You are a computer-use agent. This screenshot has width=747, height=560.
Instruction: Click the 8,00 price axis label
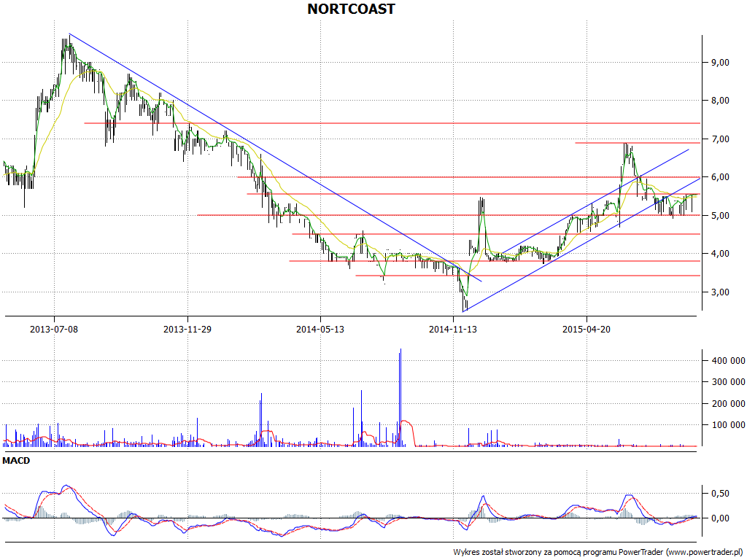720,101
